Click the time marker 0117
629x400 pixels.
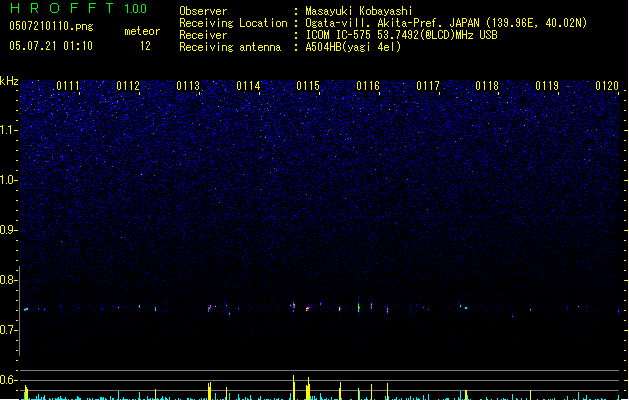tap(428, 86)
